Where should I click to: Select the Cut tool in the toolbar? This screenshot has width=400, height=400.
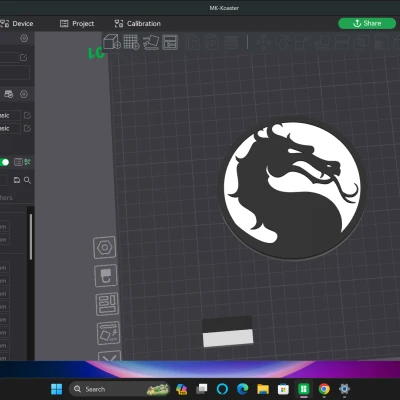pos(342,43)
